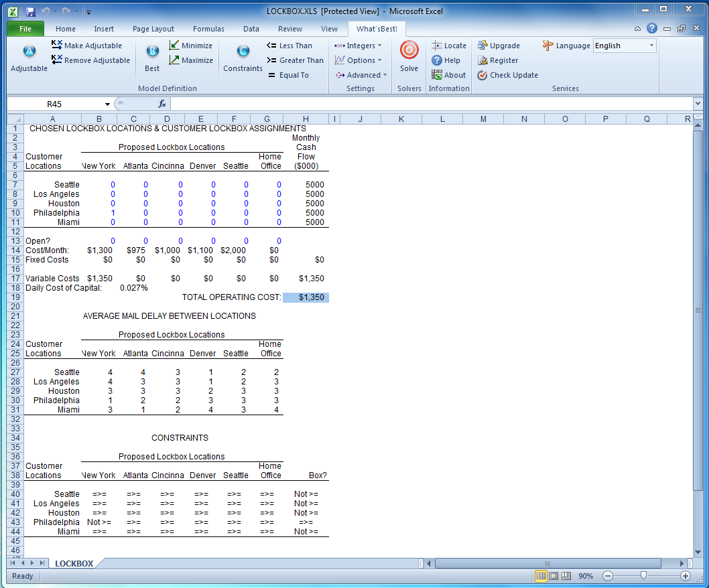This screenshot has width=709, height=588.
Task: Go to the last sheet with navigation arrow
Action: pyautogui.click(x=42, y=563)
